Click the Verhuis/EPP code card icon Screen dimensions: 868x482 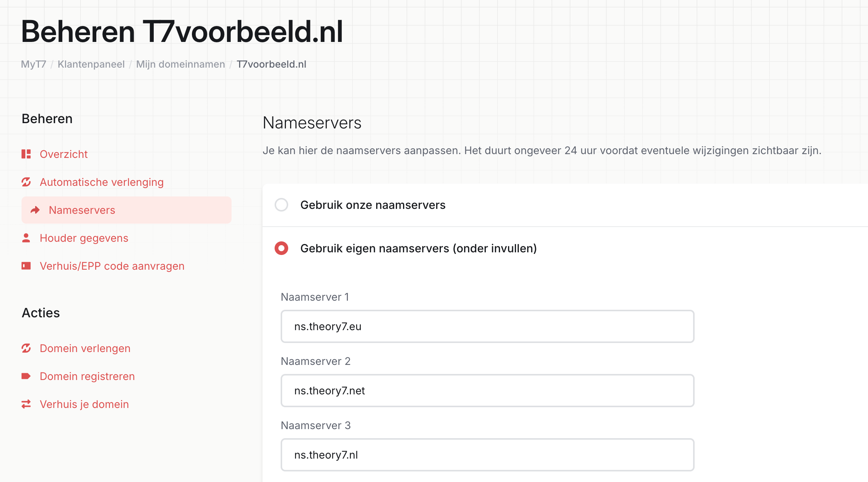[26, 266]
